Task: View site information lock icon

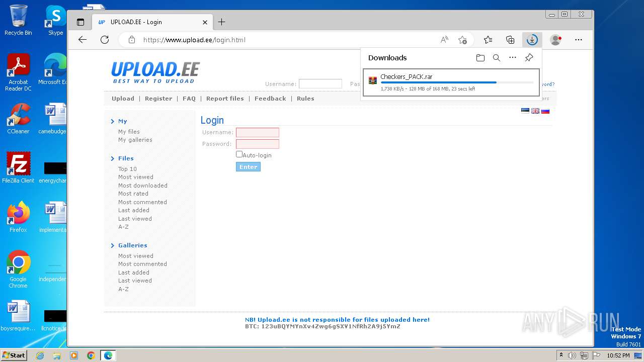Action: [x=132, y=40]
